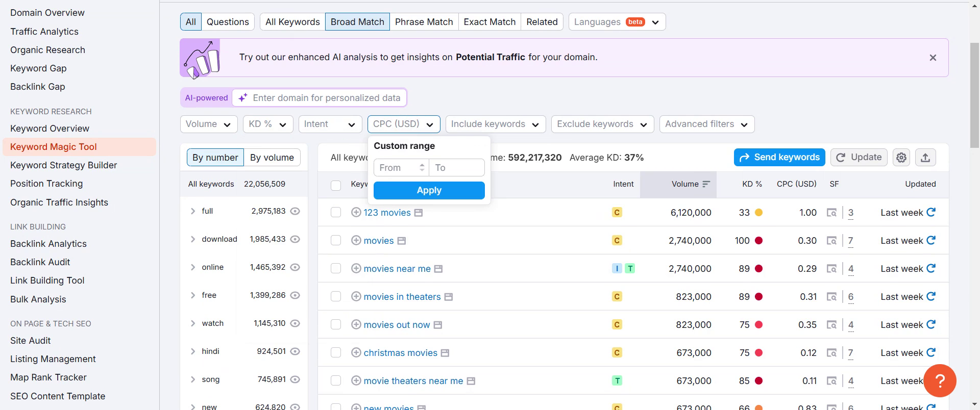Click the page vertical scrollbar
Image resolution: width=980 pixels, height=410 pixels.
tap(974, 96)
